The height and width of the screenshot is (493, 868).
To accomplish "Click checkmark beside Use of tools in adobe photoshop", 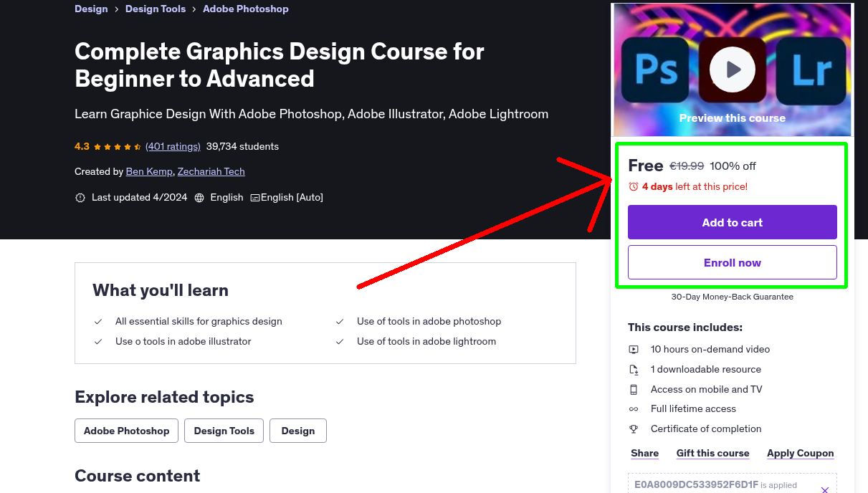I will coord(340,322).
